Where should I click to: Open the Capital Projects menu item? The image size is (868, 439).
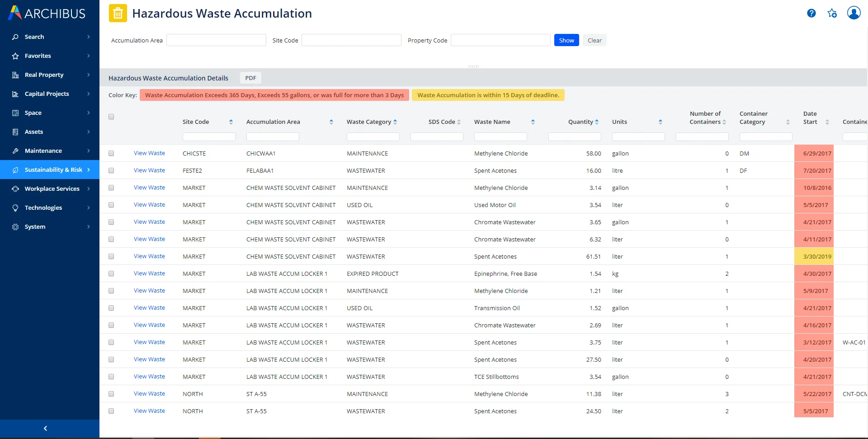pos(50,94)
